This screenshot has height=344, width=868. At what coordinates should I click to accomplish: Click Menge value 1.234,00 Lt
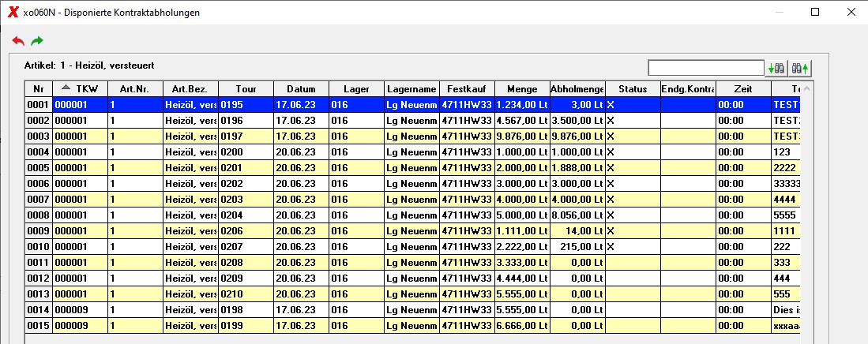click(522, 104)
